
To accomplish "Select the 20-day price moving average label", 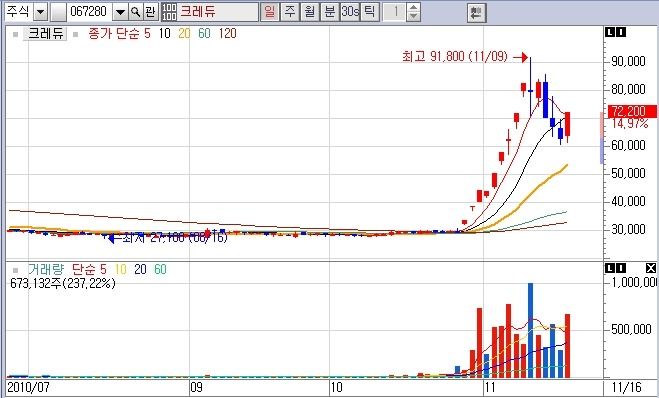I will 185,34.
